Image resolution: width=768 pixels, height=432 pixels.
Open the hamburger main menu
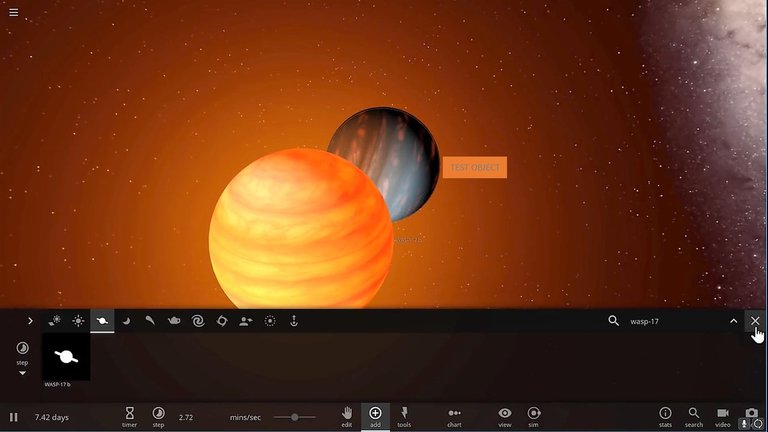(x=14, y=12)
